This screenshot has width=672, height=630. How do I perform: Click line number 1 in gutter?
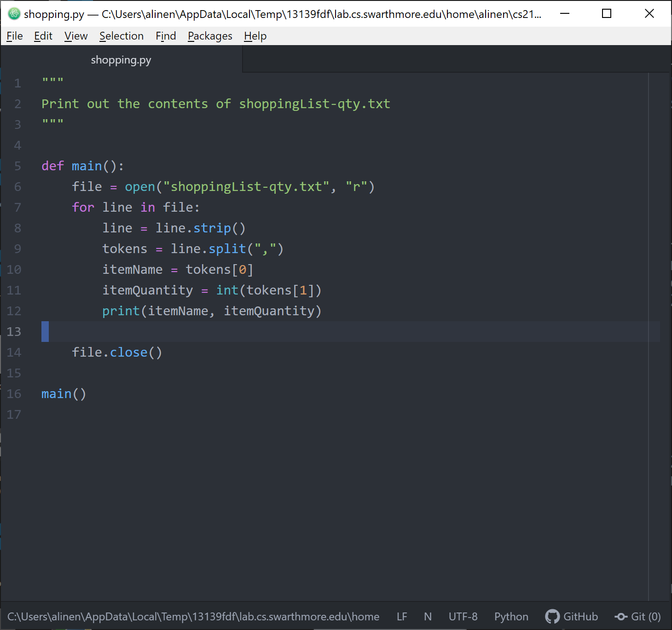[x=17, y=83]
